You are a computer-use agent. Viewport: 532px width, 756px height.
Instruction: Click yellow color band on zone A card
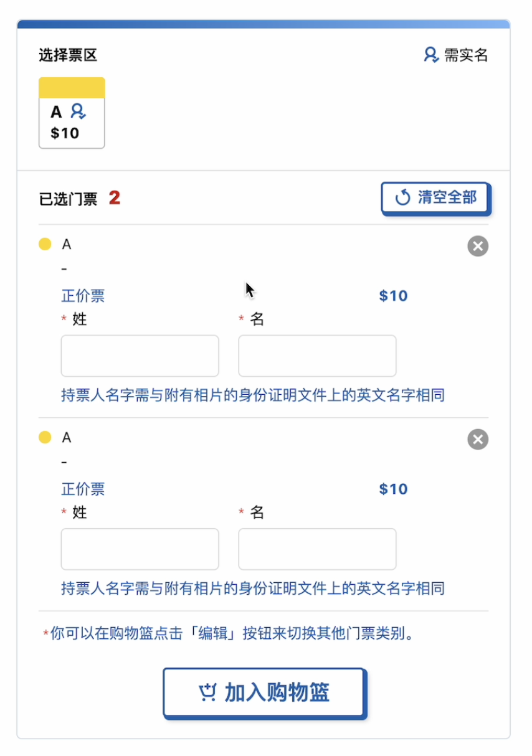tap(72, 88)
